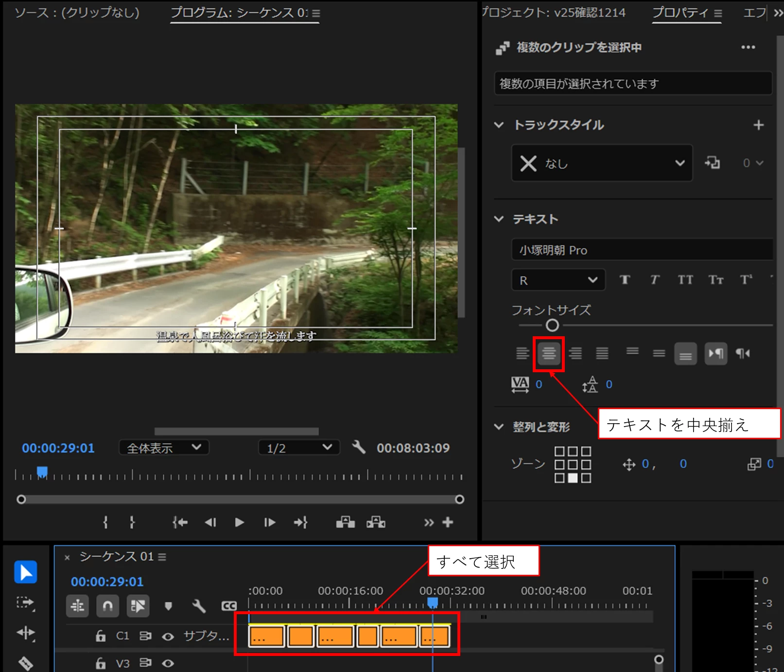The height and width of the screenshot is (672, 784).
Task: Click the Extract button
Action: tap(376, 522)
